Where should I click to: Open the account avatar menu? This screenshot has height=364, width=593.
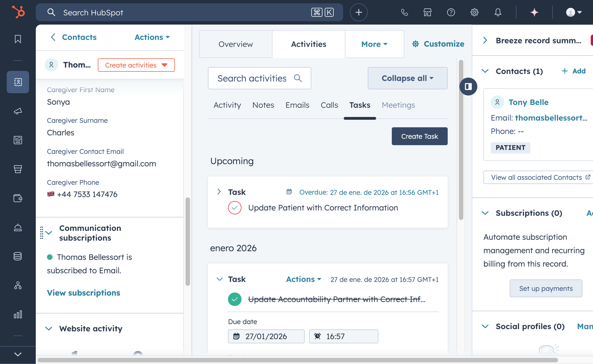click(x=574, y=12)
